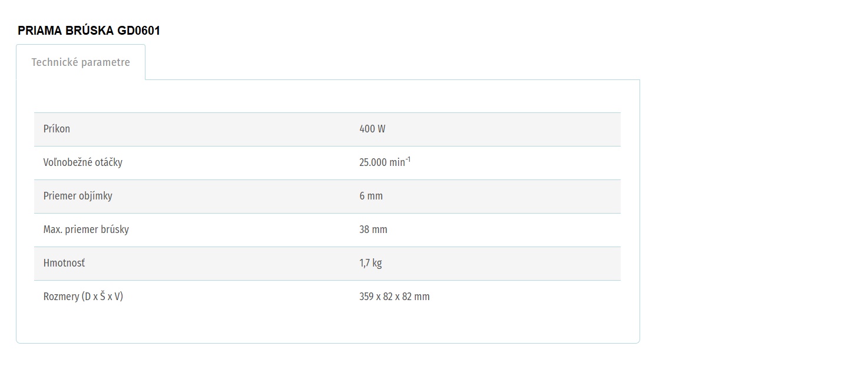The height and width of the screenshot is (366, 868).
Task: Click the 400 W value
Action: (372, 129)
